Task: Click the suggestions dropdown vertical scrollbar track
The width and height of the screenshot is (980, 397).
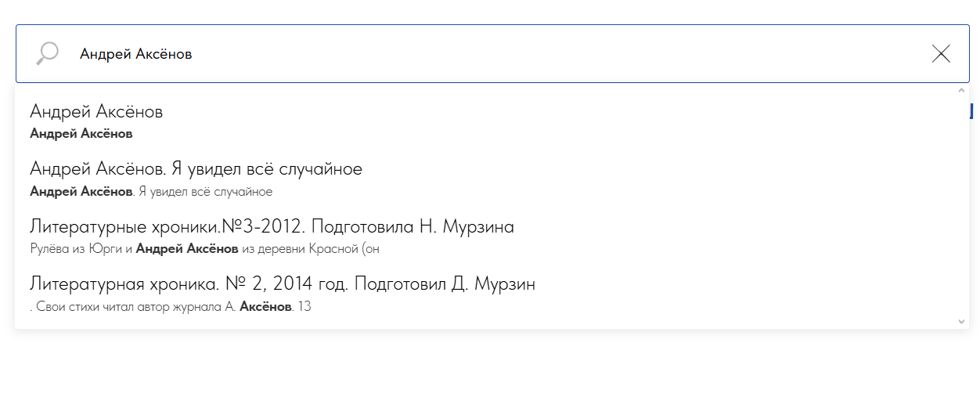Action: [x=961, y=204]
